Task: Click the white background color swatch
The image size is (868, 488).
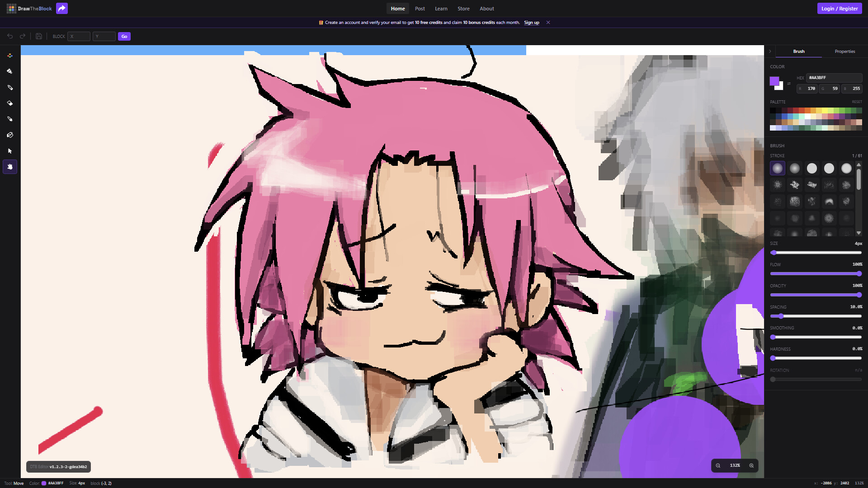Action: click(781, 87)
